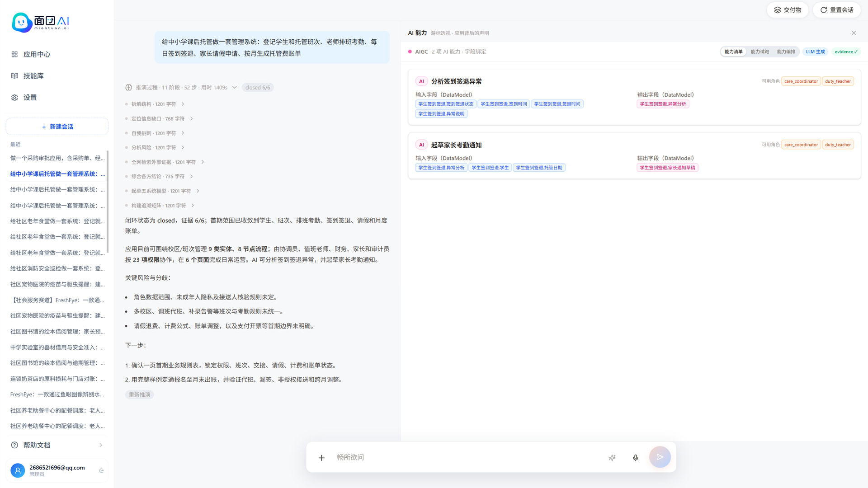Open 设置 in the sidebar
The height and width of the screenshot is (488, 868).
pyautogui.click(x=57, y=98)
